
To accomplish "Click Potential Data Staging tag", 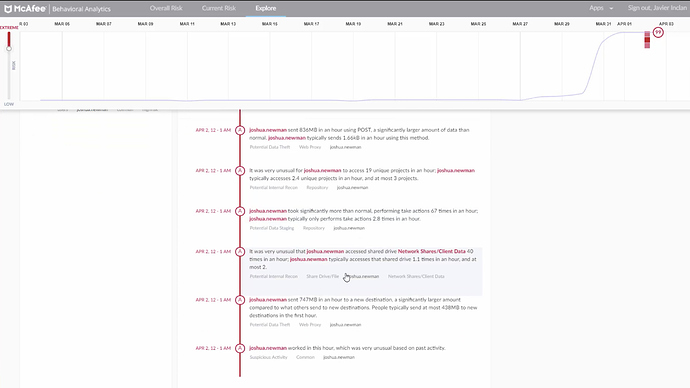I will pyautogui.click(x=272, y=228).
